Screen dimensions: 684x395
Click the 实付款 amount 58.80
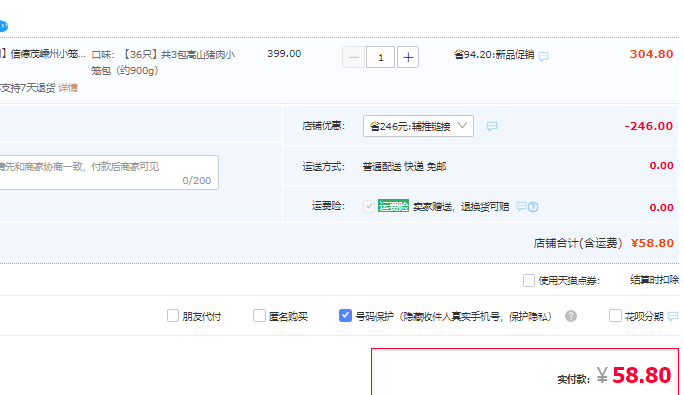[x=641, y=375]
